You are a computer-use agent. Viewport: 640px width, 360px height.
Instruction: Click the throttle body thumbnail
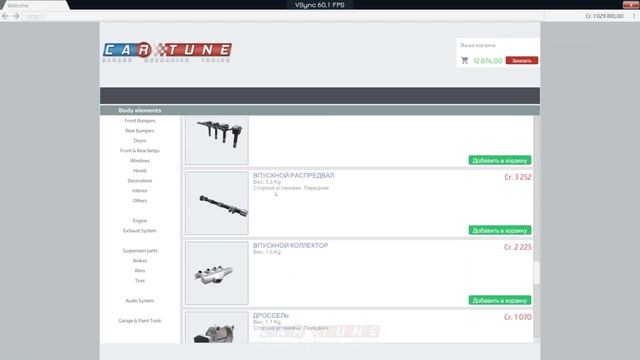pos(217,327)
